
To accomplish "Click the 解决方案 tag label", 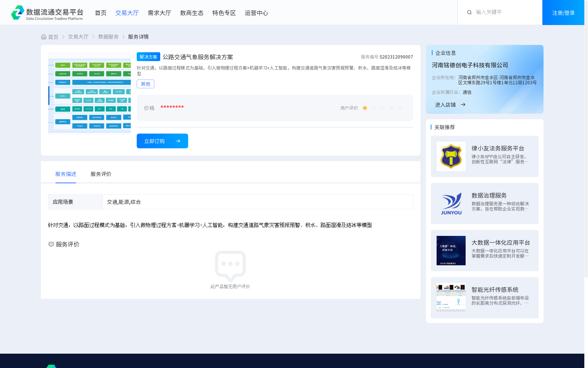I will pyautogui.click(x=148, y=57).
